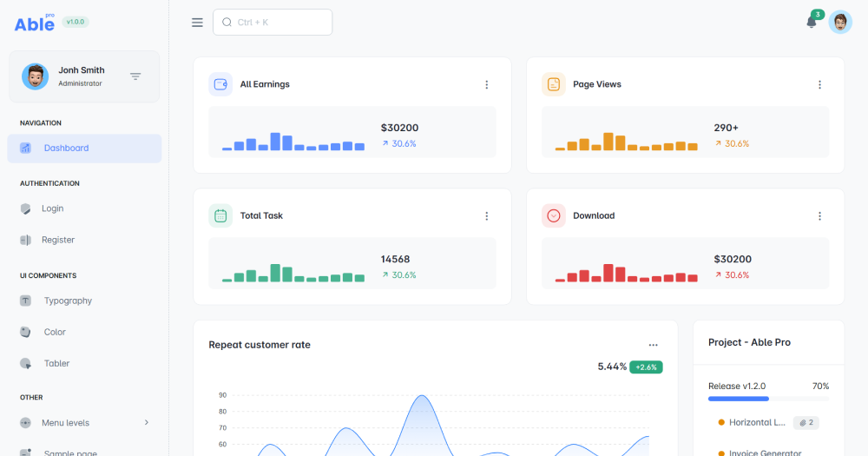Click the green Total Task bar chart
Viewport: 868px width, 456px height.
pos(293,273)
